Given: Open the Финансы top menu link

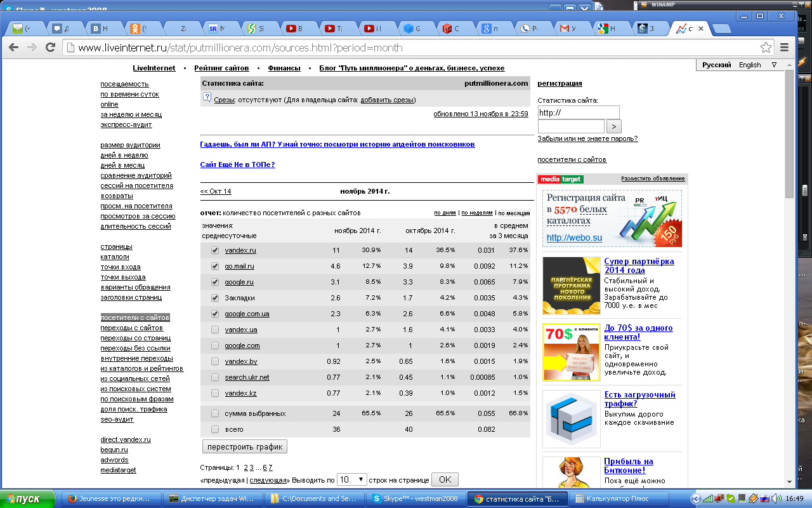Looking at the screenshot, I should (x=284, y=68).
